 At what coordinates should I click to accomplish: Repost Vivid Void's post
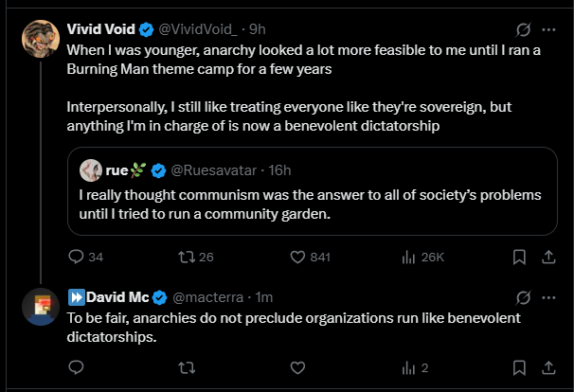(x=186, y=257)
